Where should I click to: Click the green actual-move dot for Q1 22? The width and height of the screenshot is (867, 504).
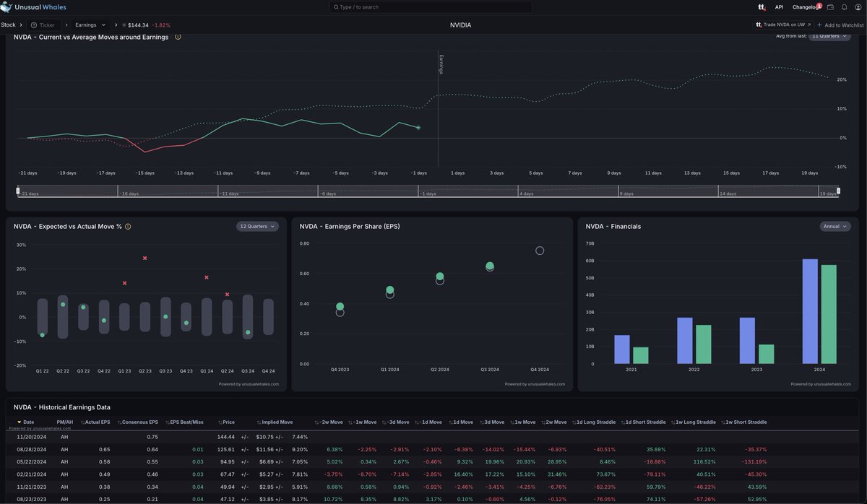(x=42, y=335)
